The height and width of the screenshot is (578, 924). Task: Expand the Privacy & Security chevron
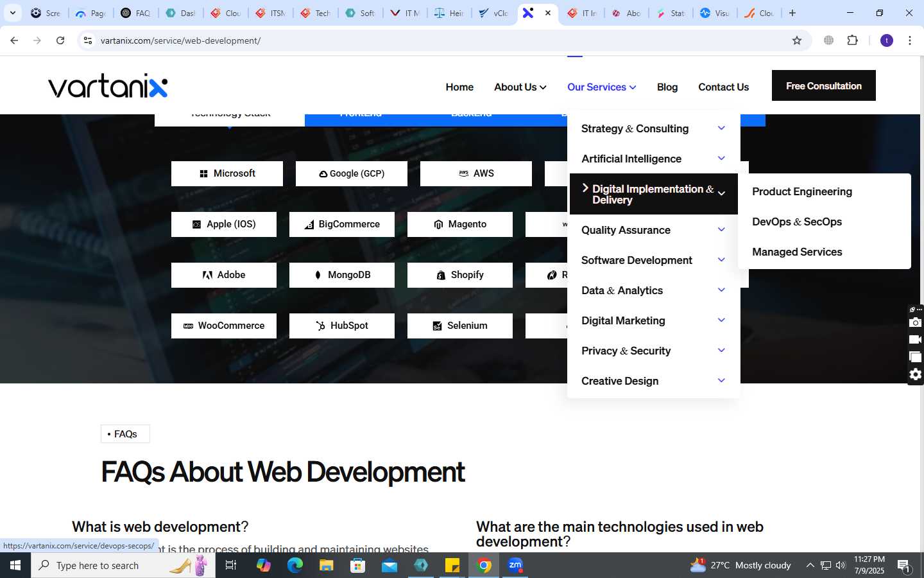721,350
